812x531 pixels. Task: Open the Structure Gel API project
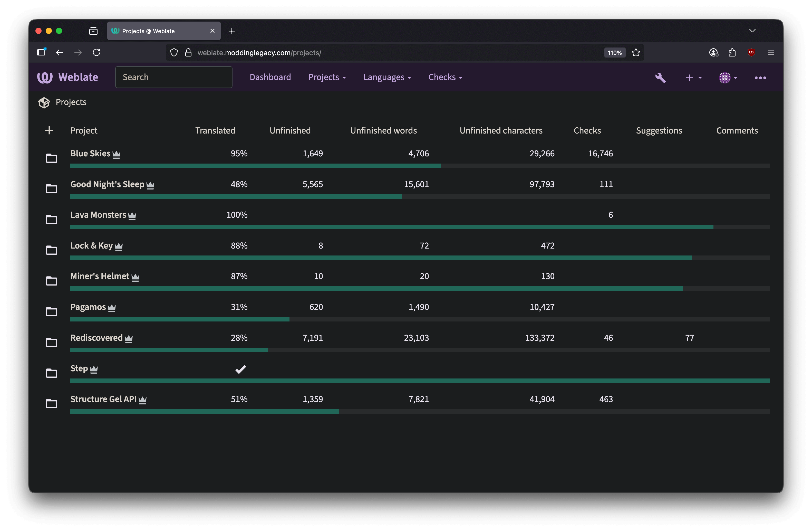(x=103, y=399)
